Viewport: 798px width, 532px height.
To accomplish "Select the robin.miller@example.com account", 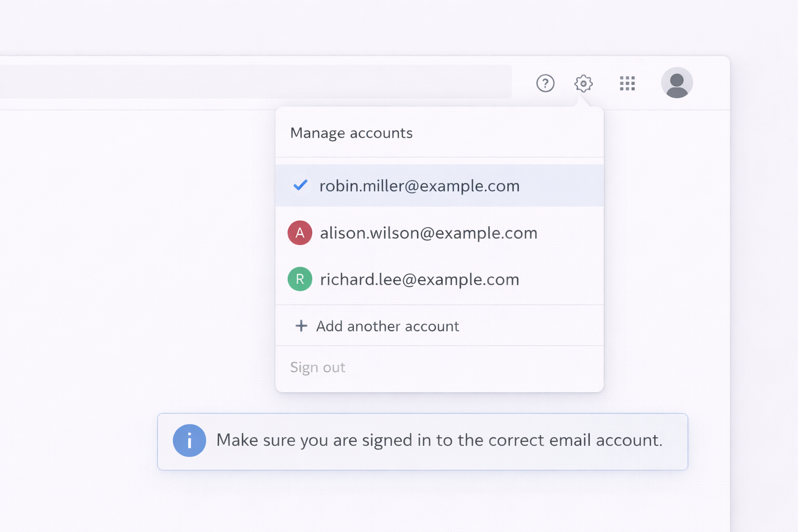I will [x=419, y=186].
